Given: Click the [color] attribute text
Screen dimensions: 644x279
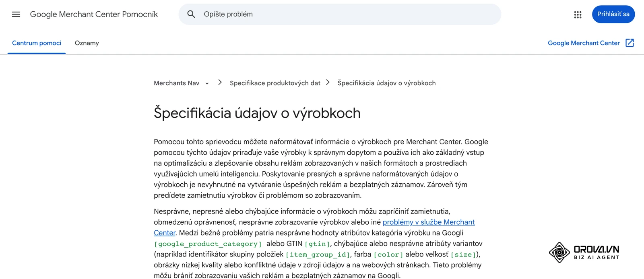Looking at the screenshot, I should pos(388,255).
